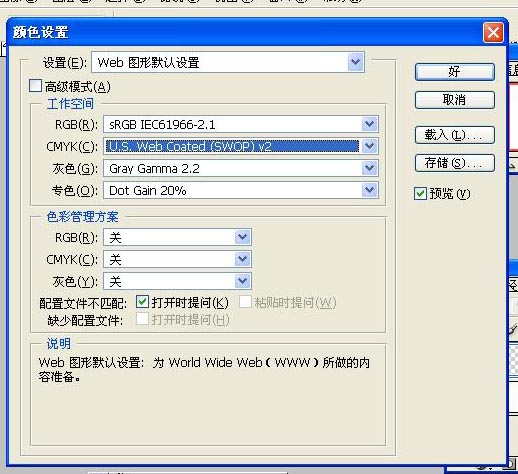
Task: Open the 专色 Dot Gain 20% dropdown
Action: tap(369, 190)
